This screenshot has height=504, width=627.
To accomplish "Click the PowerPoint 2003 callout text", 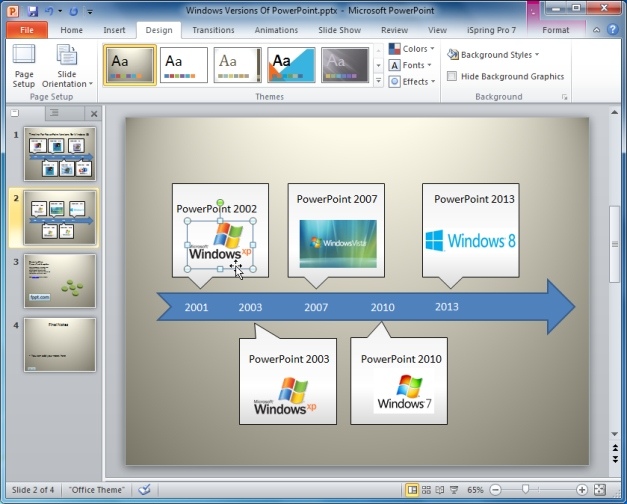I will [289, 359].
